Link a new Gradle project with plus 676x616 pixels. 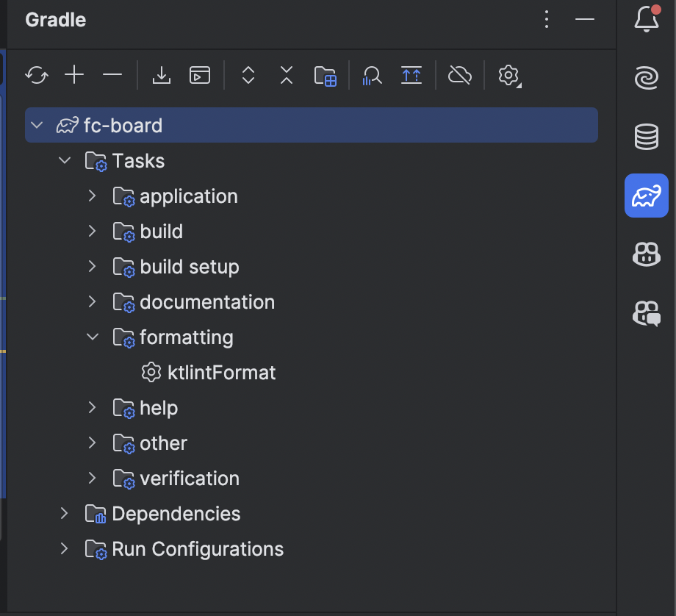point(73,74)
